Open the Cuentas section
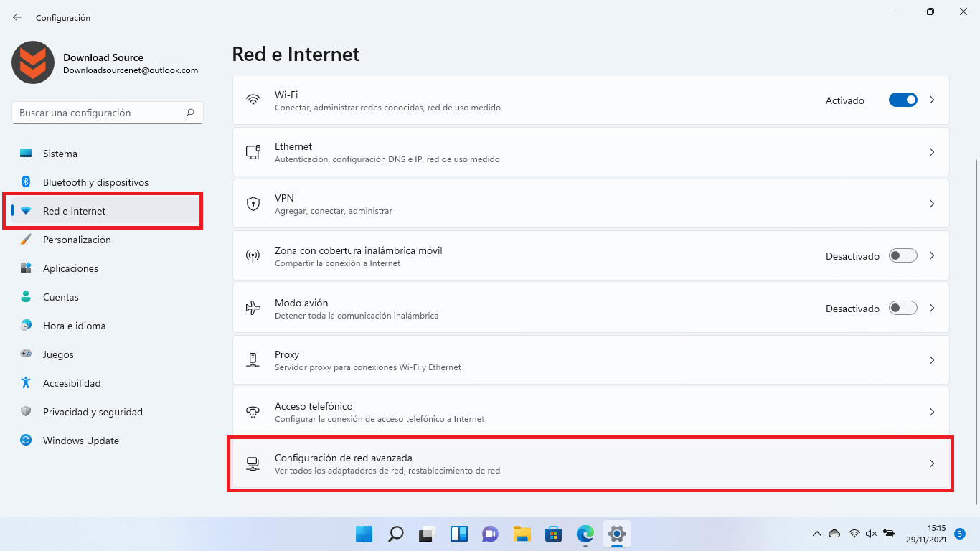 click(x=106, y=297)
